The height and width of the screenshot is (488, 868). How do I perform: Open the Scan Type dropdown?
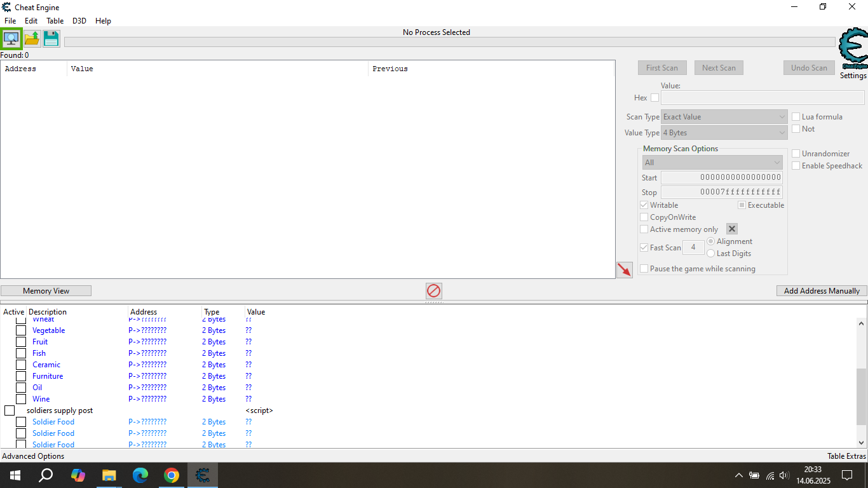724,116
